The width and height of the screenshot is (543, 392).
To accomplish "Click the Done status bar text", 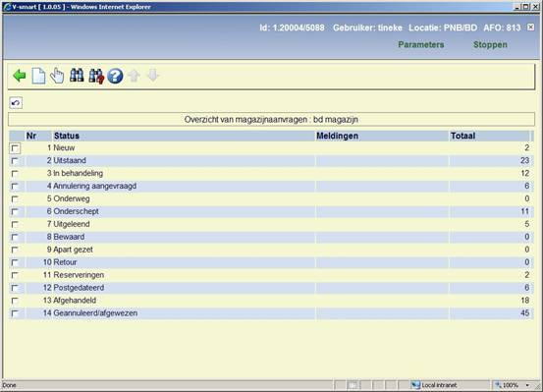I will coord(9,385).
